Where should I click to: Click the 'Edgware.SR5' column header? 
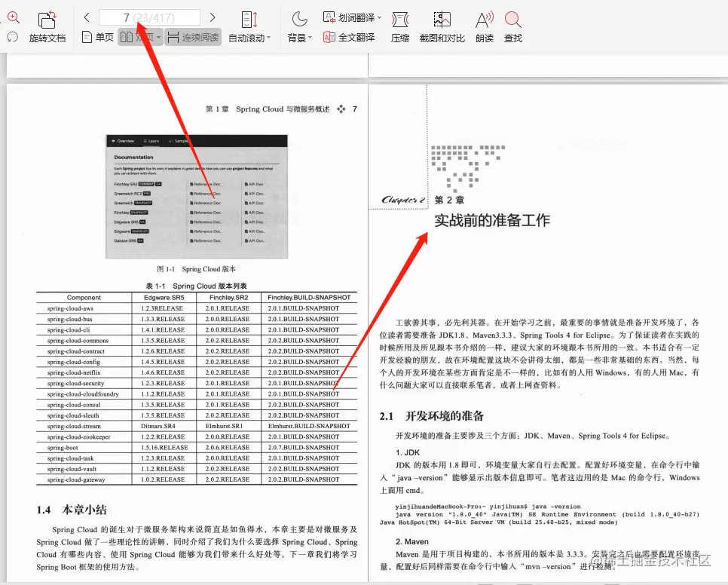tap(164, 298)
